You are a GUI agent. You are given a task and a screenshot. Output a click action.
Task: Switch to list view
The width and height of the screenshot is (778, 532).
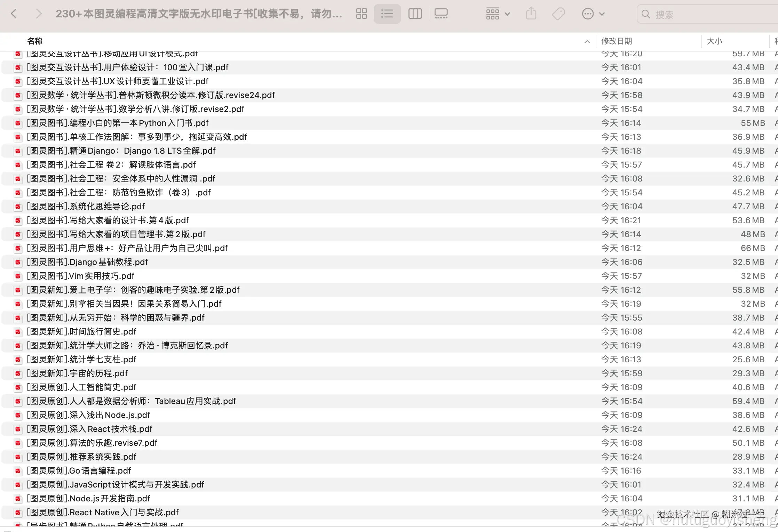click(387, 14)
